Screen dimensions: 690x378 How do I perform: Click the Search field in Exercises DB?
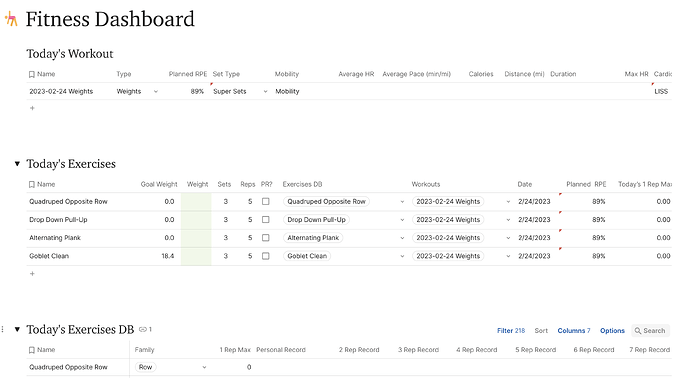(x=650, y=330)
